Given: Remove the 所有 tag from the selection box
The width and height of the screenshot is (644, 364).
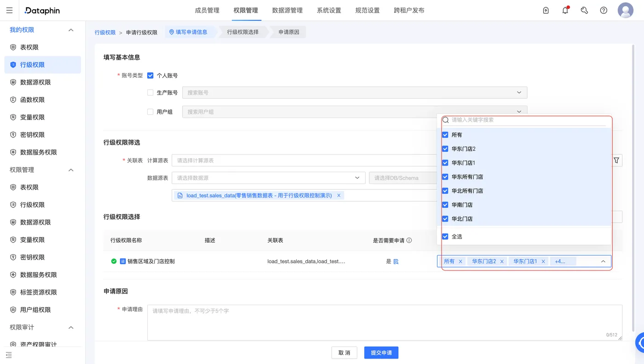Looking at the screenshot, I should click(x=460, y=262).
